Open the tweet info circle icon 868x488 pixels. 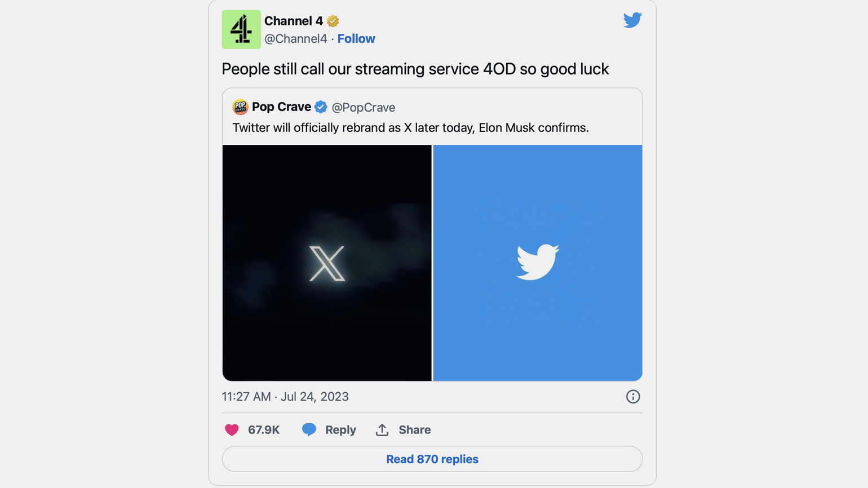click(633, 397)
